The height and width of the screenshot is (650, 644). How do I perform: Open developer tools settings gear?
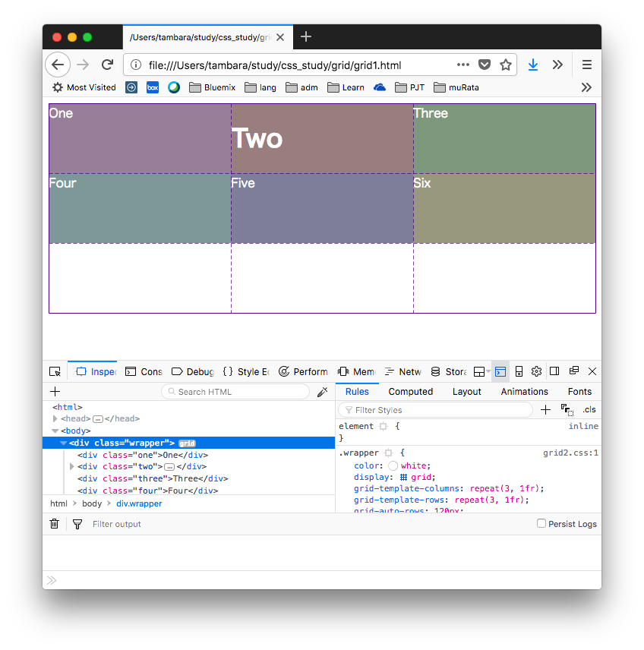[x=537, y=371]
